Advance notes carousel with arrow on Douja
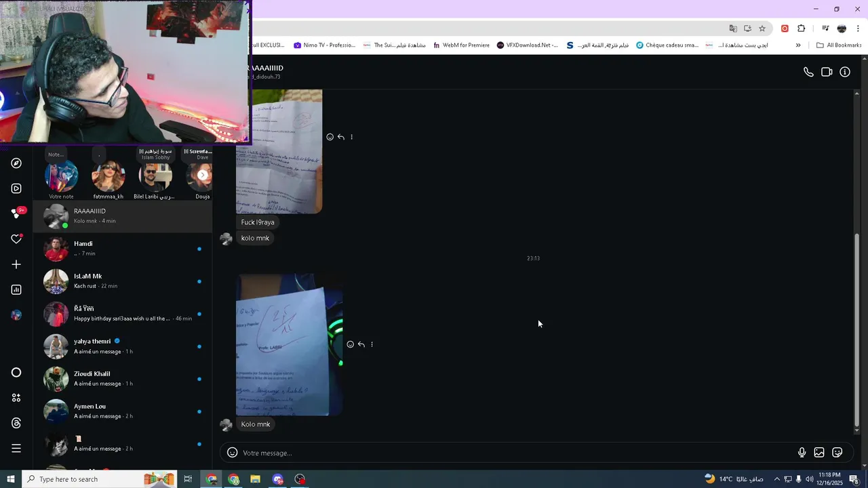 coord(202,175)
